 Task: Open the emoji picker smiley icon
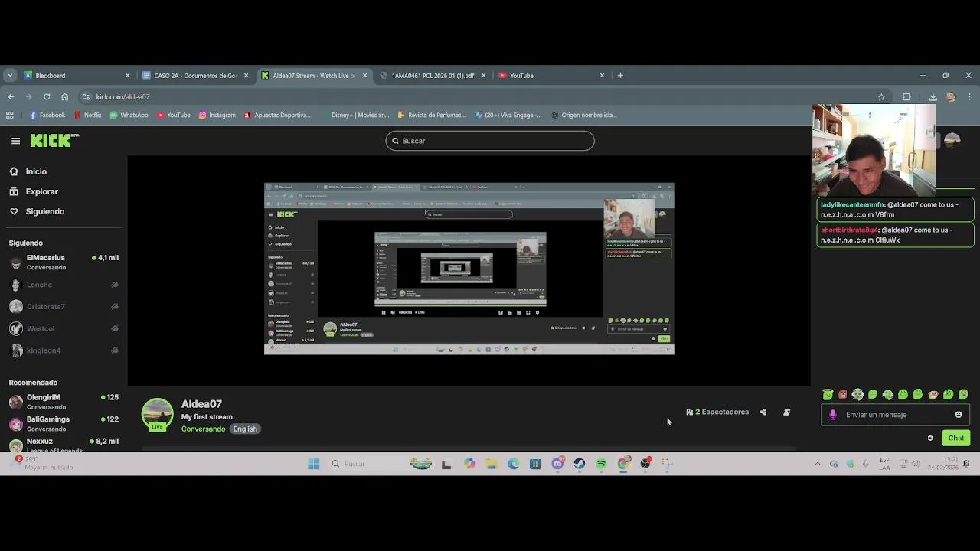[959, 415]
